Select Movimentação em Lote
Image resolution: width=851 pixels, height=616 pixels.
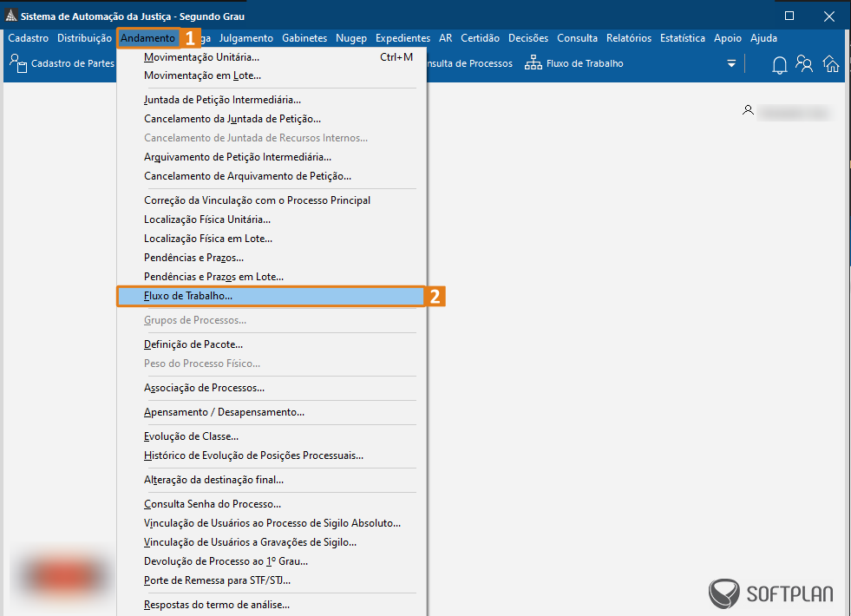click(272, 75)
